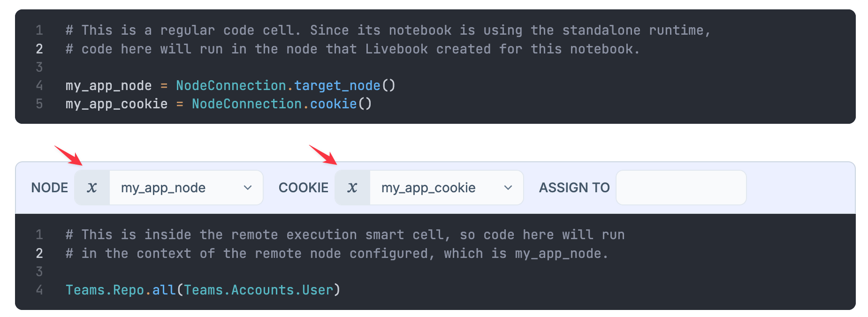Click the ASSIGN TO label
This screenshot has width=868, height=317.
click(x=574, y=188)
